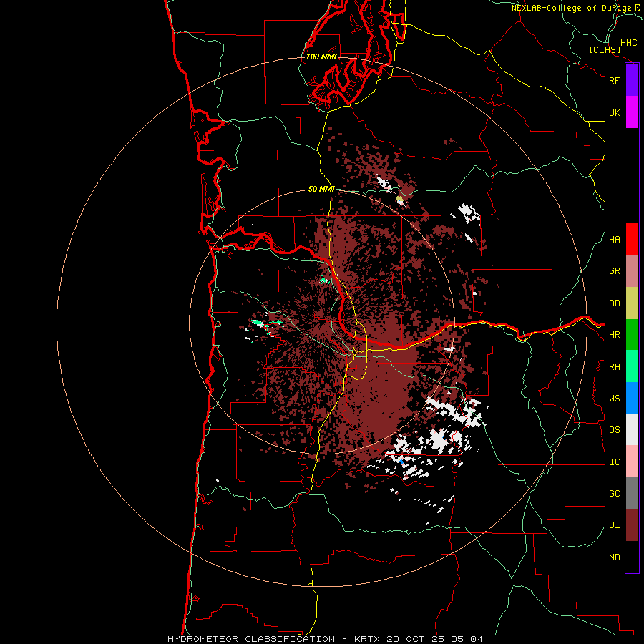The image size is (644, 644).
Task: Click the GC legend label
Action: coord(614,494)
